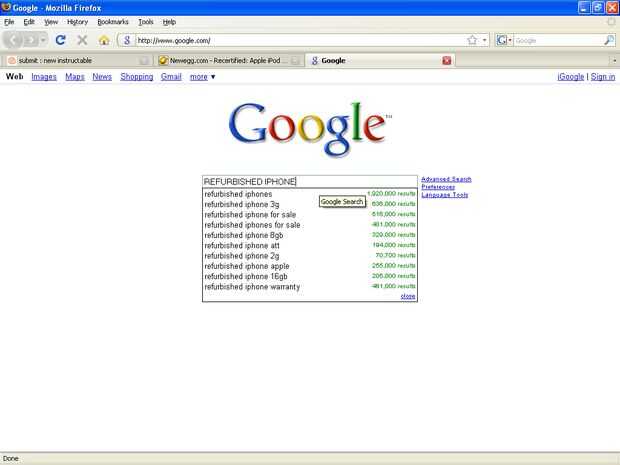This screenshot has height=465, width=620.
Task: Click the Google favicon on the Google tab
Action: (315, 60)
